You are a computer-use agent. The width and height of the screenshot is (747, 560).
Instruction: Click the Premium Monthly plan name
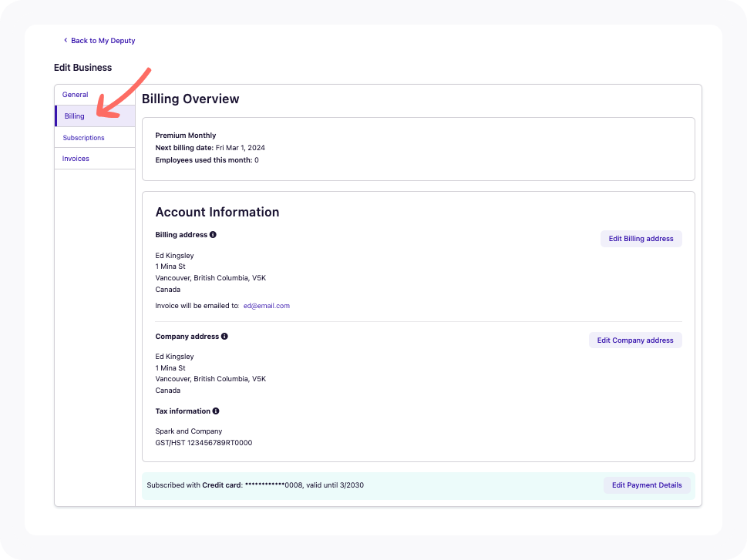[185, 136]
